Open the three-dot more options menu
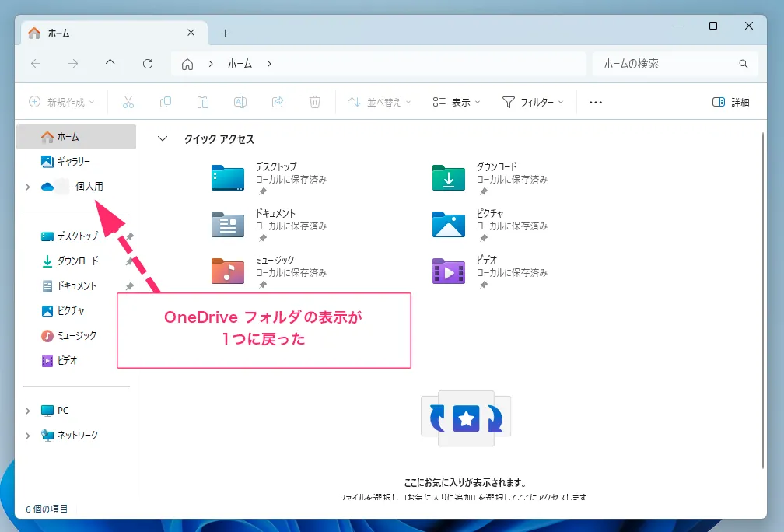 (x=596, y=103)
